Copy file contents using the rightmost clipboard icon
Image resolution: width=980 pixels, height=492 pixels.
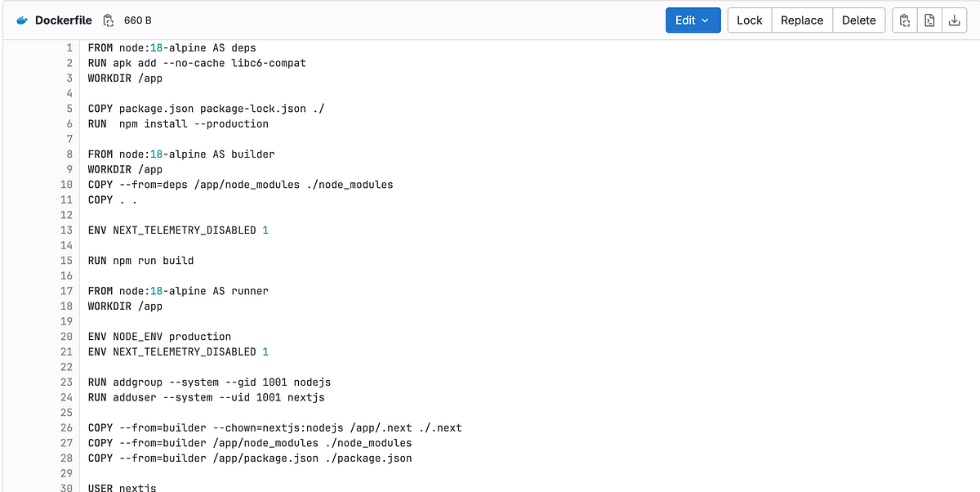(x=904, y=20)
